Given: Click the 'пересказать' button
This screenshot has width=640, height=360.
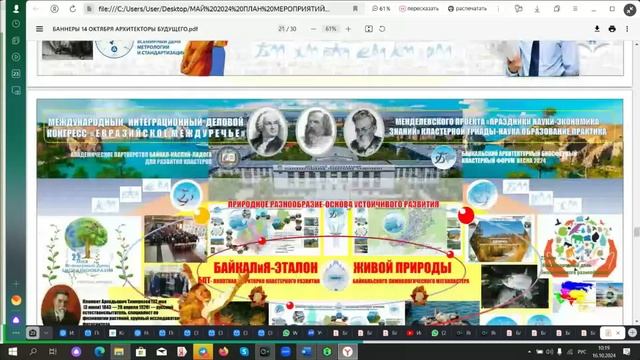Looking at the screenshot, I should tap(419, 9).
